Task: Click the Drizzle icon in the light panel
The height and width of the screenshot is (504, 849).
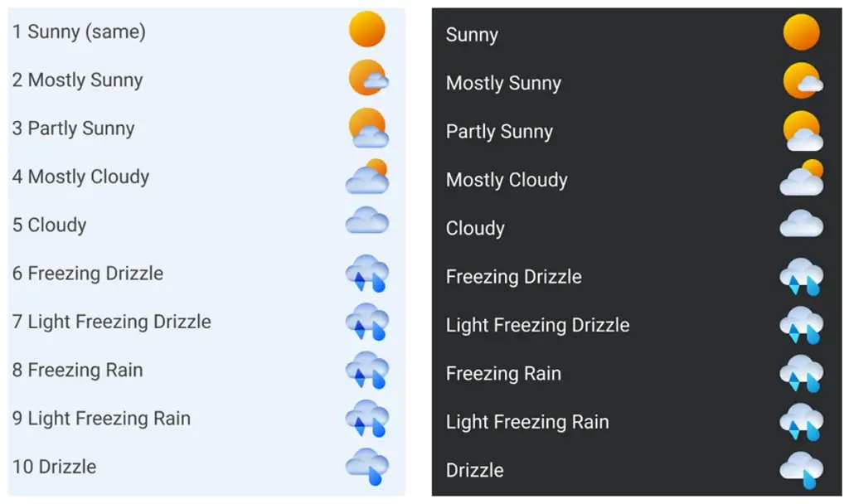Action: click(x=367, y=466)
